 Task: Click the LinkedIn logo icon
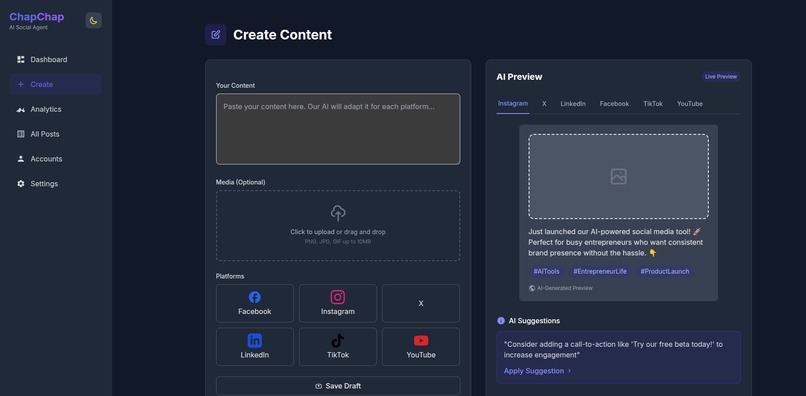point(254,340)
